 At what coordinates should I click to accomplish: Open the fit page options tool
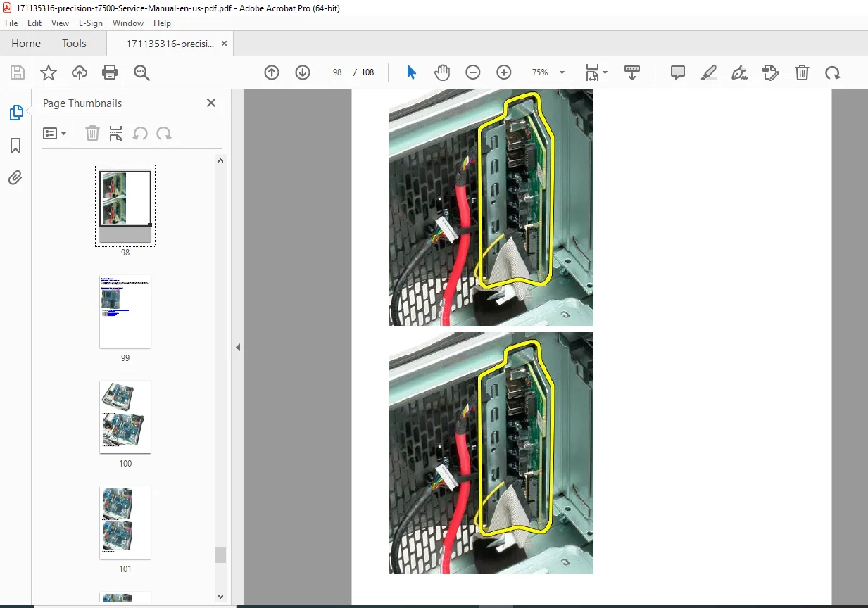[596, 72]
